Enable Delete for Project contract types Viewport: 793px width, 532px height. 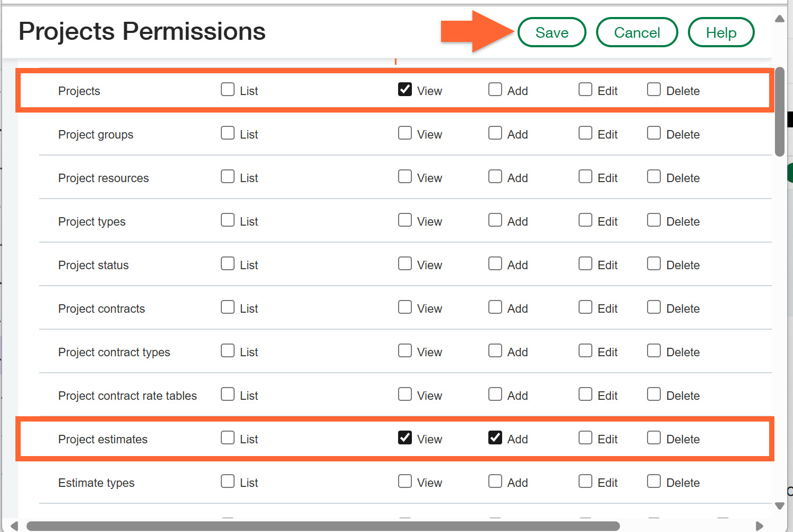tap(654, 350)
